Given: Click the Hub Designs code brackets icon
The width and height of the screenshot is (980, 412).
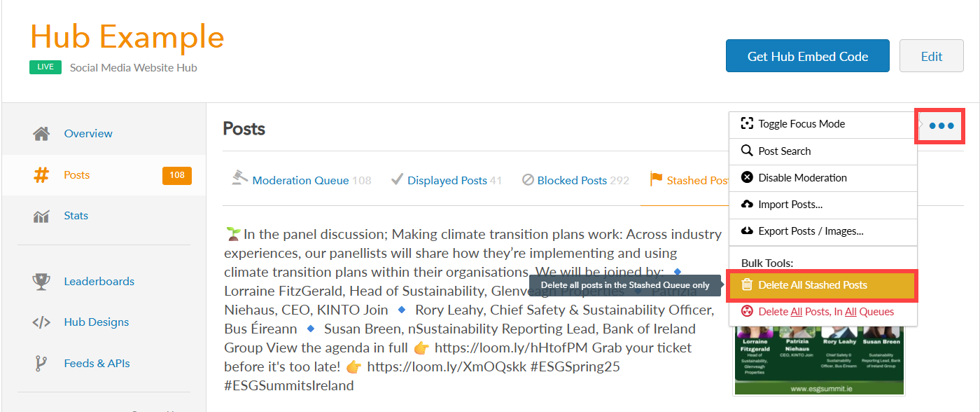Looking at the screenshot, I should point(41,322).
